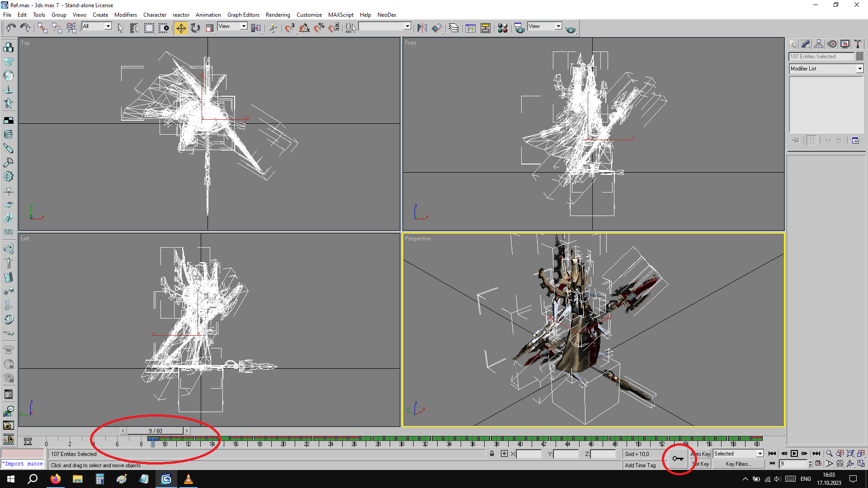868x488 pixels.
Task: Open the Hierarchy command panel tab
Action: tap(819, 44)
